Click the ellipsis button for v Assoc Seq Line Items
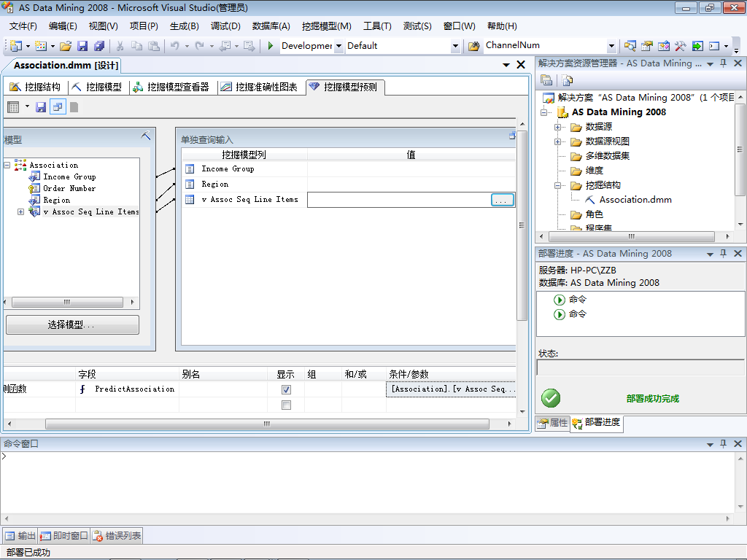This screenshot has height=560, width=747. 502,200
